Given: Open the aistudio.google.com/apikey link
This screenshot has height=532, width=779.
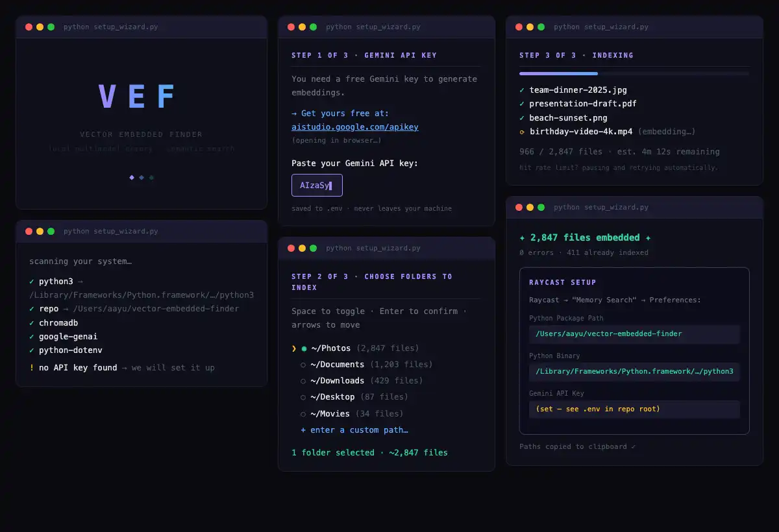Looking at the screenshot, I should pos(355,127).
